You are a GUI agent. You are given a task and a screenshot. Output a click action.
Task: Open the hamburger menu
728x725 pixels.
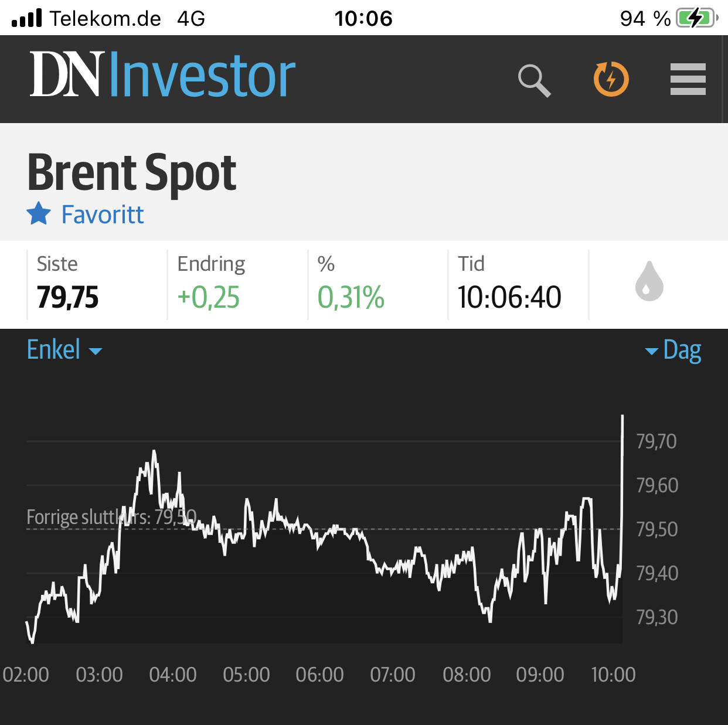click(x=688, y=79)
